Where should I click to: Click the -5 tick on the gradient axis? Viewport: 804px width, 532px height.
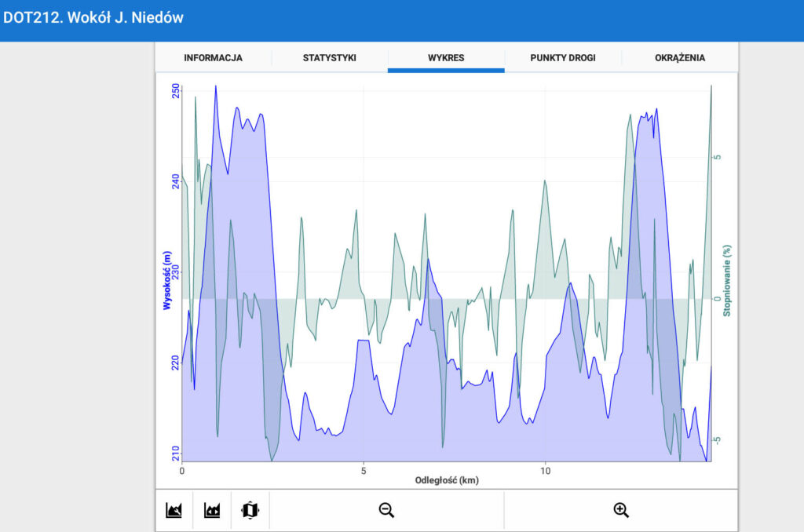pos(717,440)
